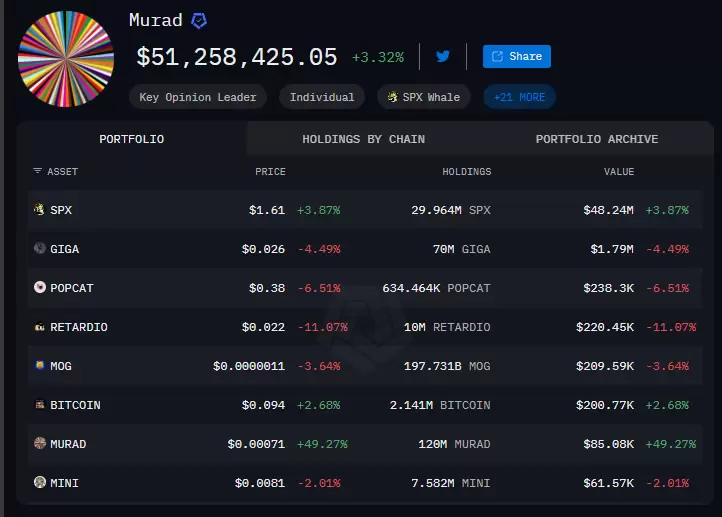This screenshot has width=722, height=517.
Task: Click the Share button
Action: point(517,57)
